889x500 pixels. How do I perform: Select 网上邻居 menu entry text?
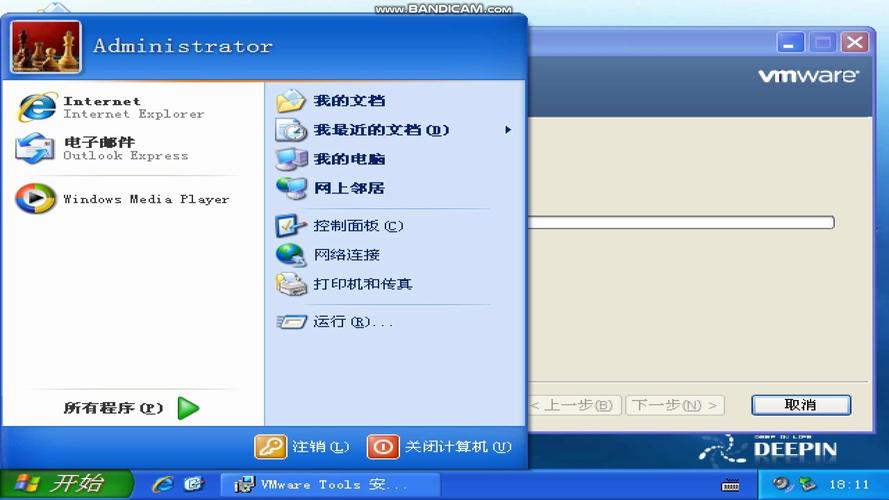[x=349, y=188]
